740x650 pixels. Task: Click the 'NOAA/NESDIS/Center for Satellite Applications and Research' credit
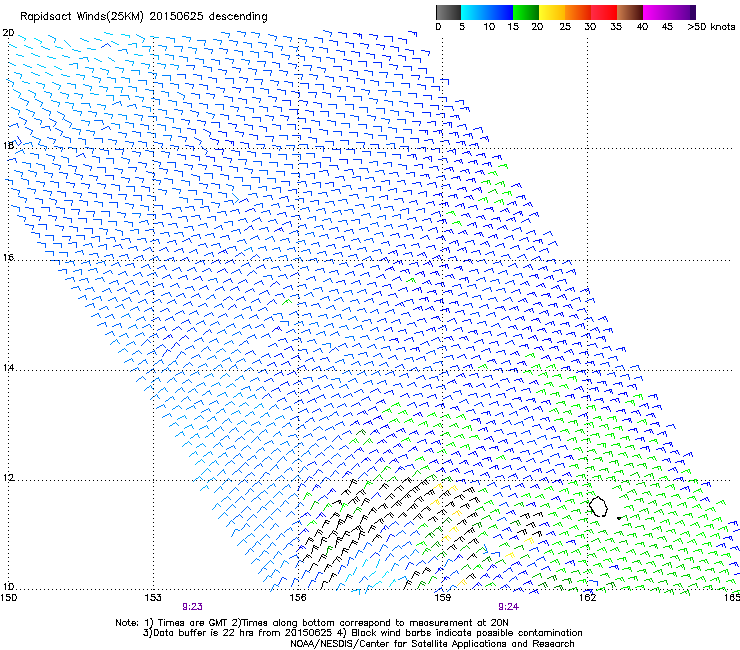click(432, 644)
